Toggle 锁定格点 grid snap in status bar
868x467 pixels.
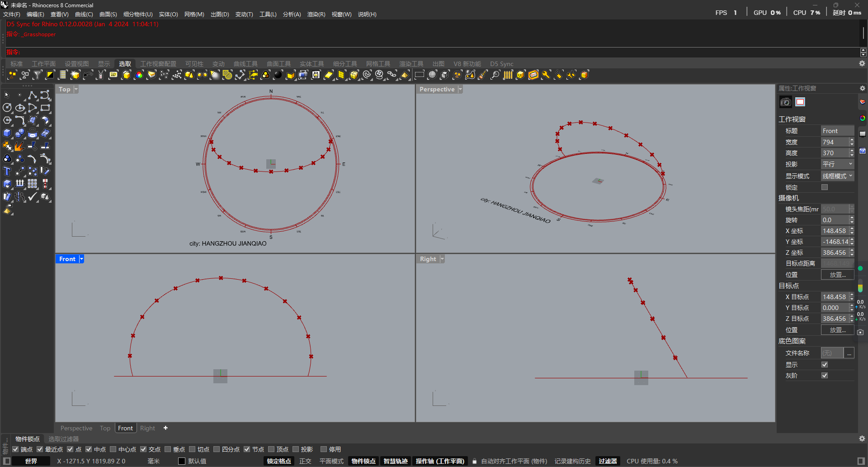click(x=279, y=461)
